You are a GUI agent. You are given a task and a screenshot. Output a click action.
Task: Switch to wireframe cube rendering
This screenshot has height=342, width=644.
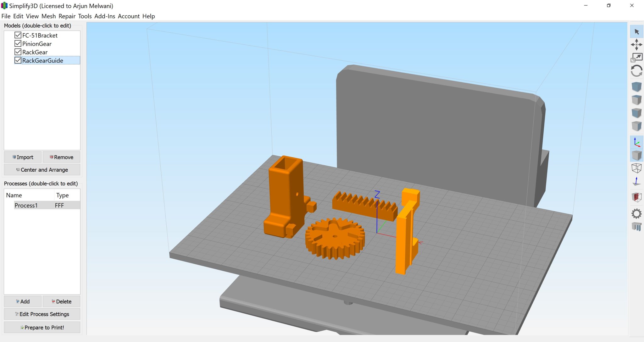click(636, 168)
